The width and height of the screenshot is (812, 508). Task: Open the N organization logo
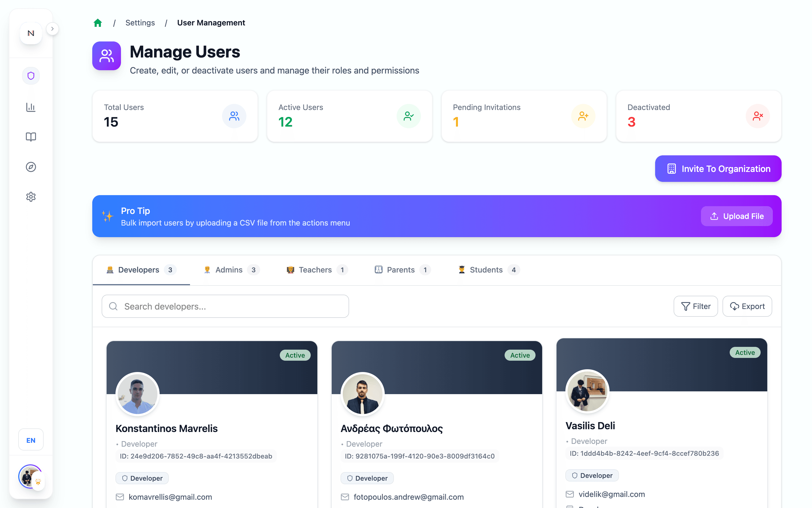(31, 33)
